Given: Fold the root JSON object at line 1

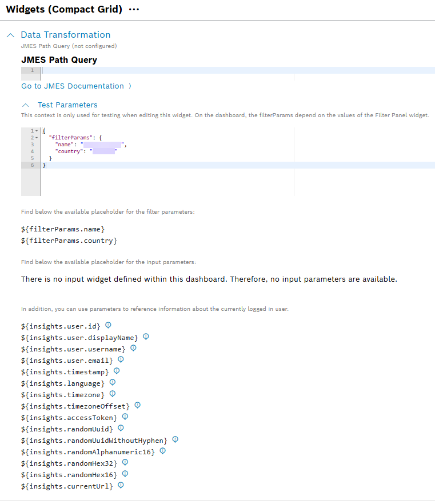Looking at the screenshot, I should [37, 131].
